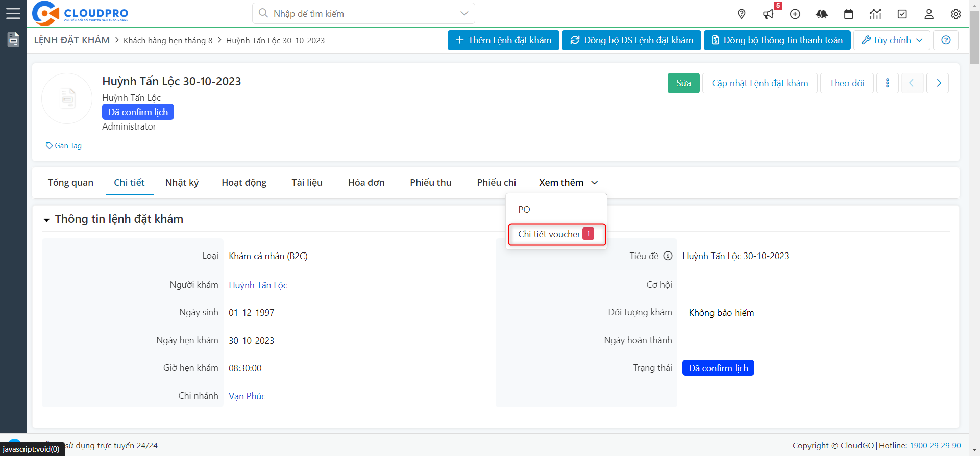
Task: Click Đồng bộ DS Lệnh đặt khám button
Action: (631, 40)
